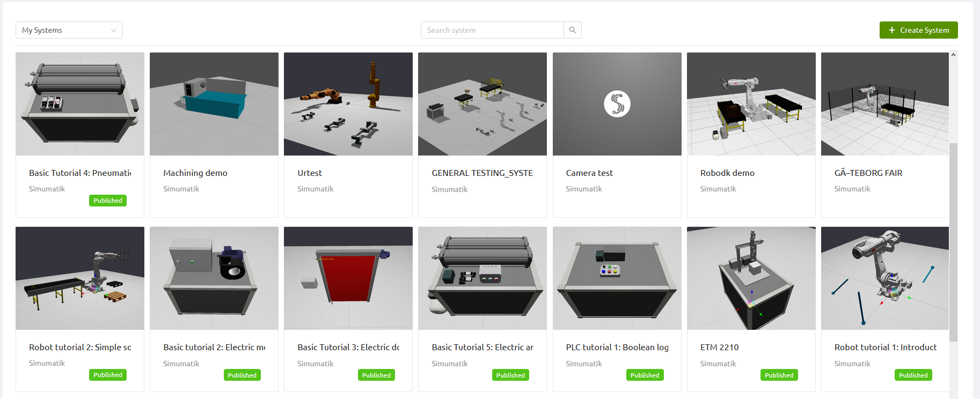Open the Basic Tutorial 3 red door thumbnail
This screenshot has width=980, height=399.
tap(348, 278)
